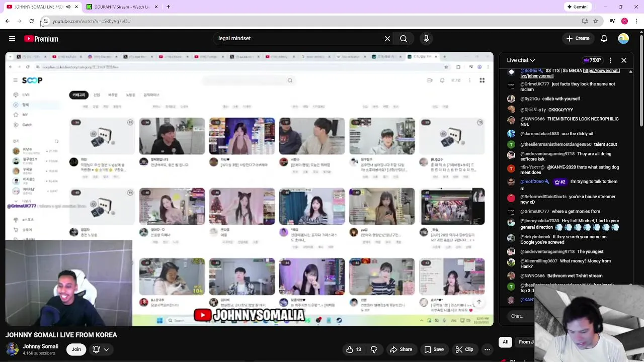Open live chat more options

[x=610, y=60]
